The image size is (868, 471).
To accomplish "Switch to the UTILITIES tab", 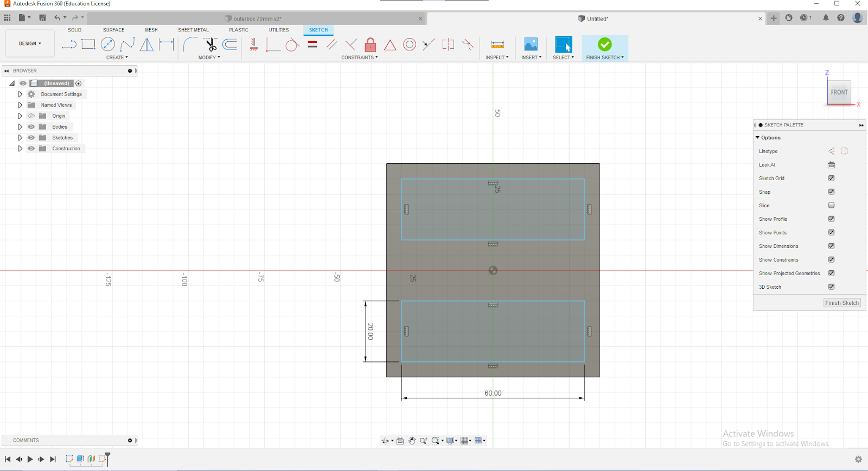I will (x=279, y=30).
